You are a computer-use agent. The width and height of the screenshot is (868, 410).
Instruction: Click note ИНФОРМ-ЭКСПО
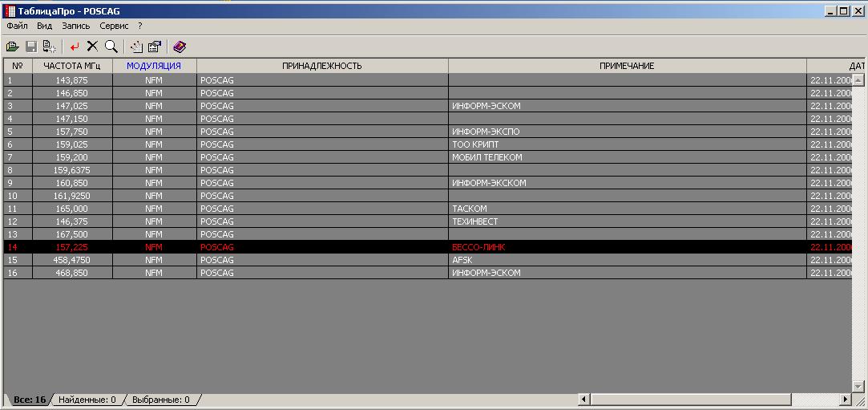pyautogui.click(x=486, y=132)
